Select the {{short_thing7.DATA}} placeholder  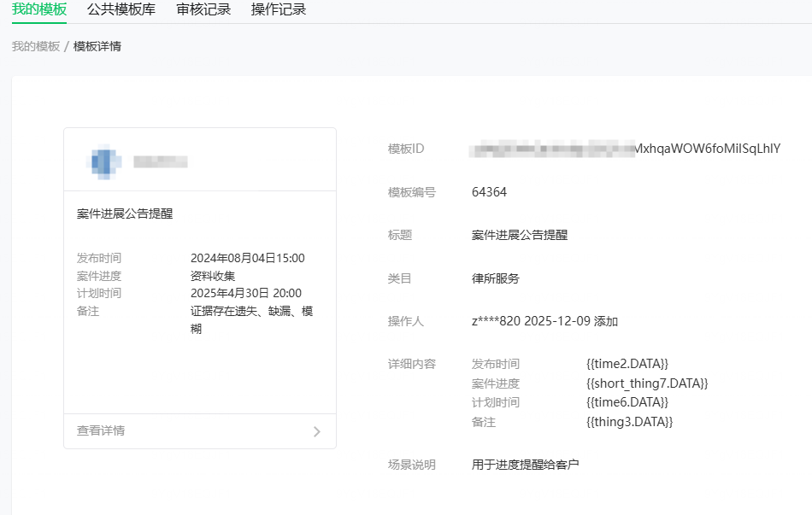point(647,383)
